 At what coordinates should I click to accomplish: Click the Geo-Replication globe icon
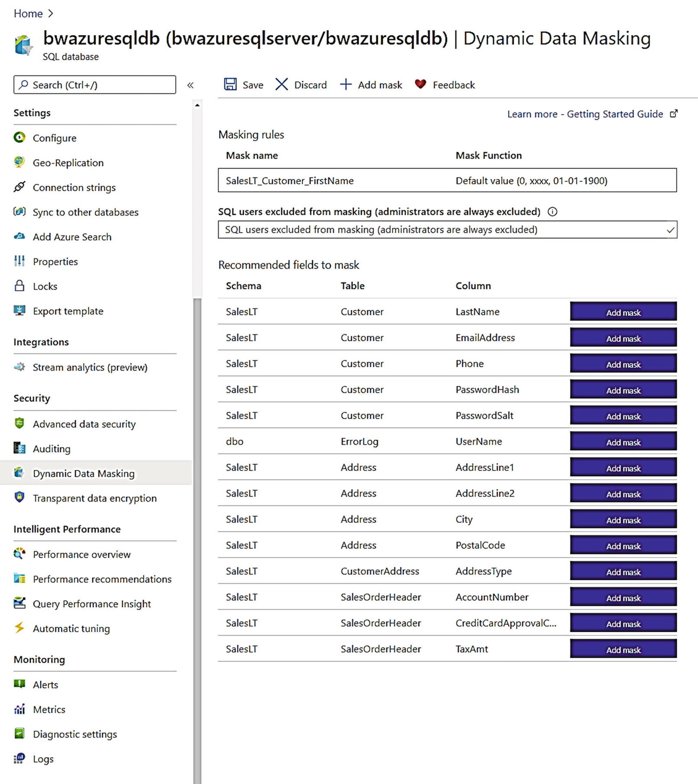[20, 162]
